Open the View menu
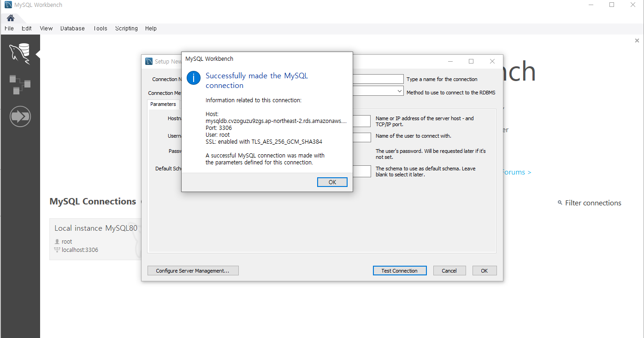Image resolution: width=644 pixels, height=338 pixels. pyautogui.click(x=46, y=28)
